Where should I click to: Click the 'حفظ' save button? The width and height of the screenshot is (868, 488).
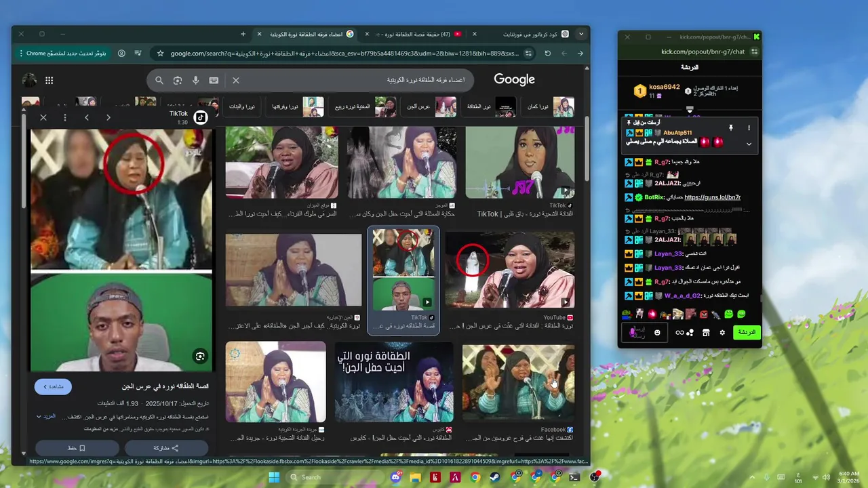coord(77,448)
